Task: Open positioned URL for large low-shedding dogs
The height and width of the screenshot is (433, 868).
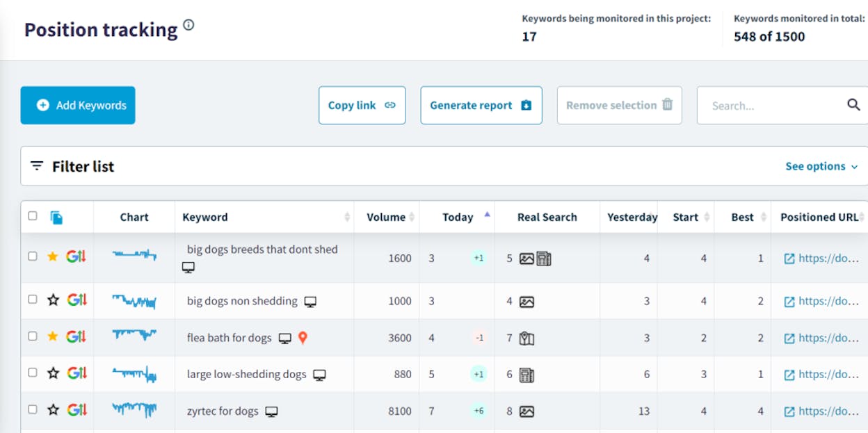Action: pos(821,374)
